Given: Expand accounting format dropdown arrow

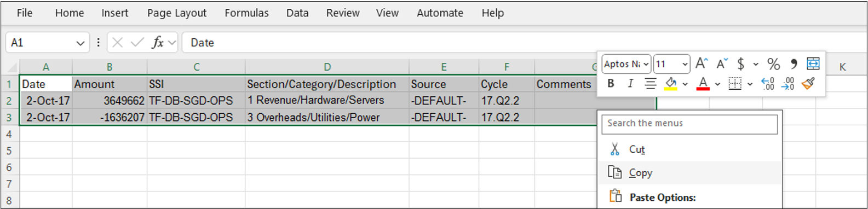Looking at the screenshot, I should click(x=756, y=65).
